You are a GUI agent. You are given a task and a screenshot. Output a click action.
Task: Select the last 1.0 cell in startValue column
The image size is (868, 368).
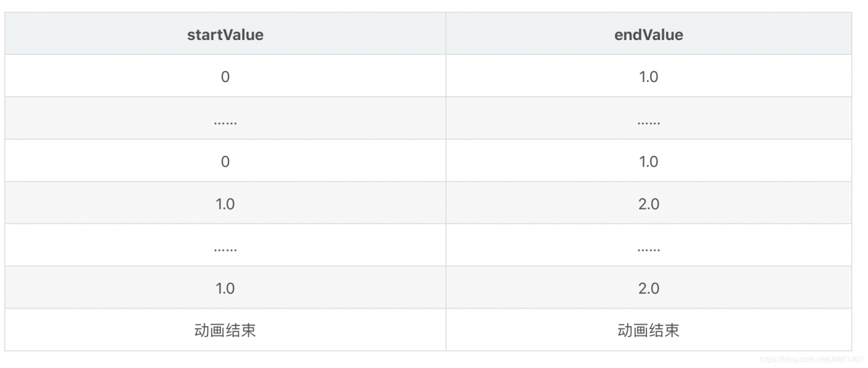[225, 289]
